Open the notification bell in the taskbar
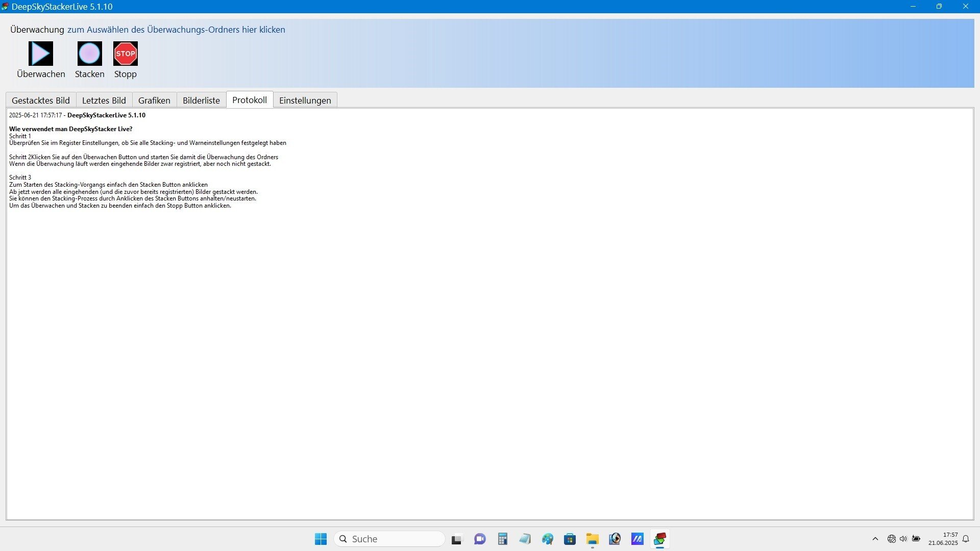 tap(966, 539)
